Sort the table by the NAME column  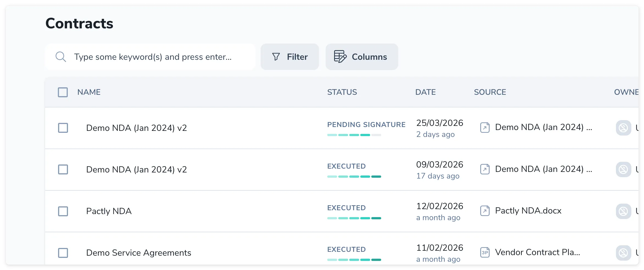click(89, 92)
